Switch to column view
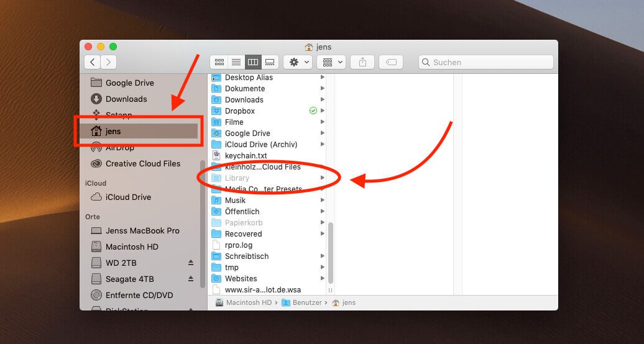Viewport: 644px width, 344px height. click(253, 62)
